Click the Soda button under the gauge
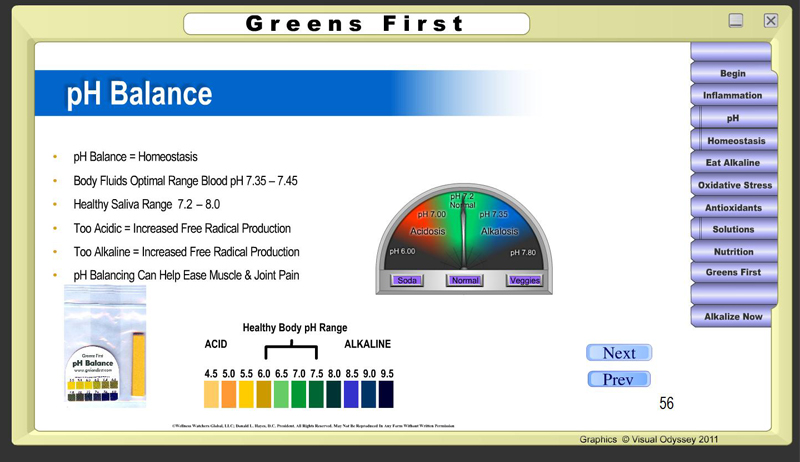The image size is (800, 462). pyautogui.click(x=407, y=280)
